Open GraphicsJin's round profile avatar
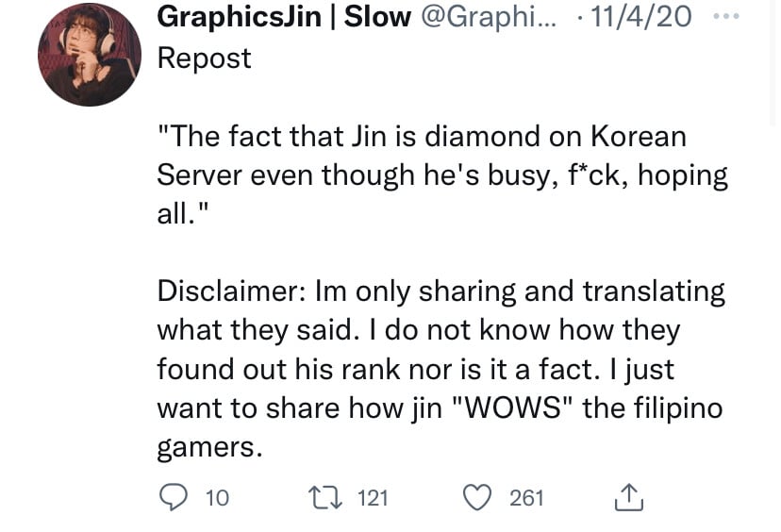Viewport: 781px width, 532px height. [x=90, y=55]
